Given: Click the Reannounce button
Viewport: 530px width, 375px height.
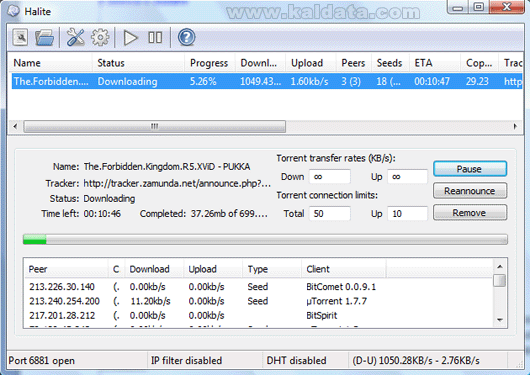Looking at the screenshot, I should click(470, 191).
